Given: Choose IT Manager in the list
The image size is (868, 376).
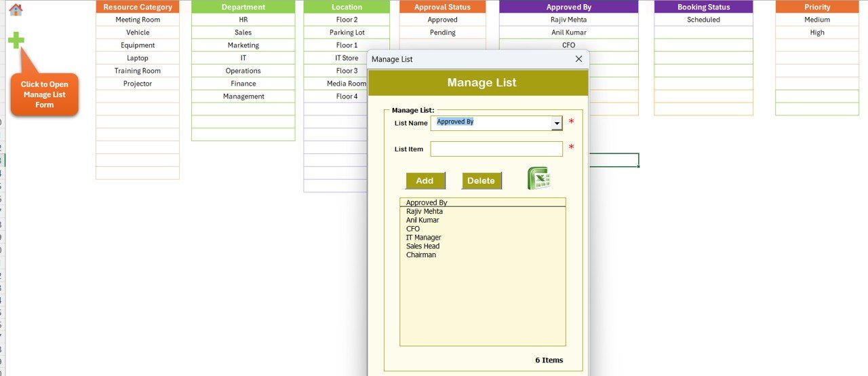Looking at the screenshot, I should click(x=424, y=238).
